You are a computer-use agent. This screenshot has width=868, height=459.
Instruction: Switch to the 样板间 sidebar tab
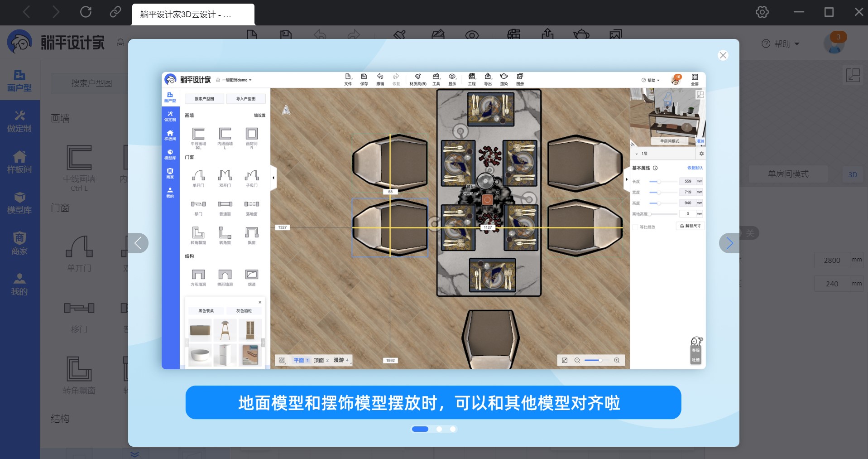pos(19,162)
